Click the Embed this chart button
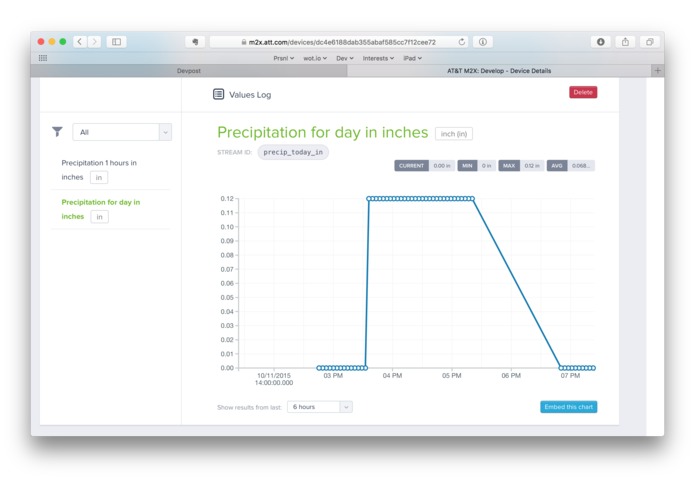Viewport: 695px width, 494px height. pyautogui.click(x=568, y=407)
